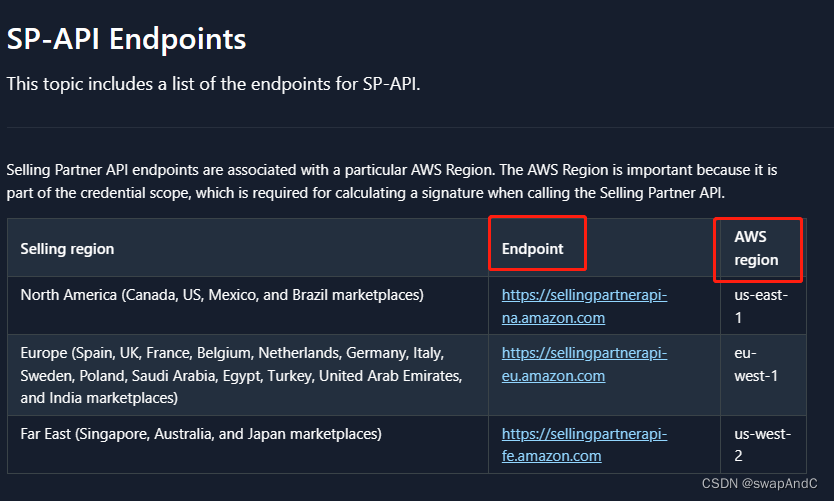This screenshot has width=834, height=501.
Task: Click the CSDN watermark text
Action: click(x=719, y=484)
